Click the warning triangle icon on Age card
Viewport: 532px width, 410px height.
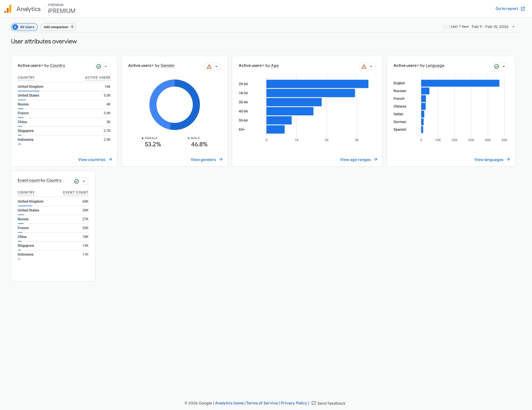[364, 66]
